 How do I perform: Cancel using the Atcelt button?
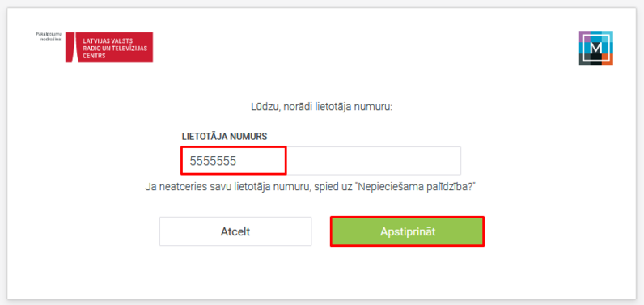(x=235, y=231)
